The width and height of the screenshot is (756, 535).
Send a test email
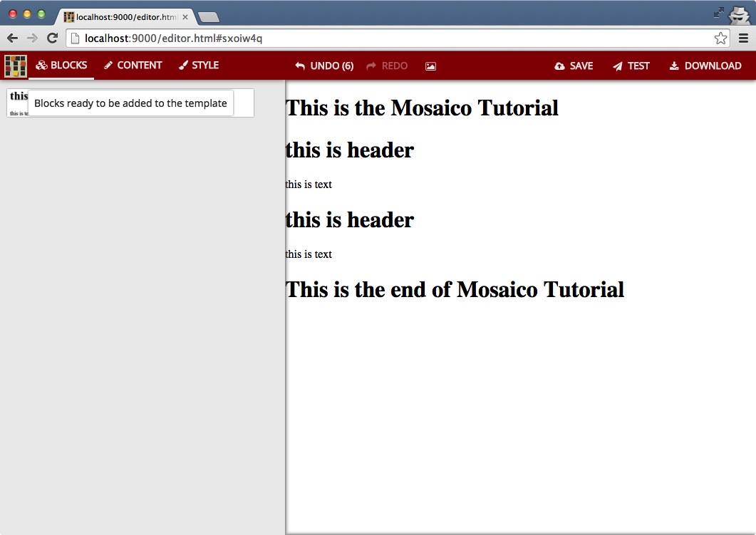click(631, 66)
